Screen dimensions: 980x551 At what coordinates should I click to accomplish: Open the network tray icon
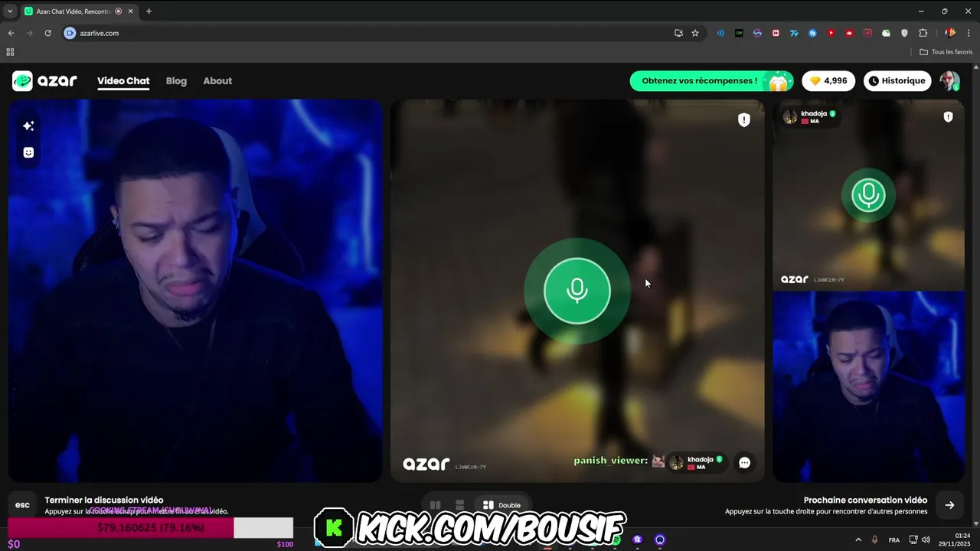point(913,540)
